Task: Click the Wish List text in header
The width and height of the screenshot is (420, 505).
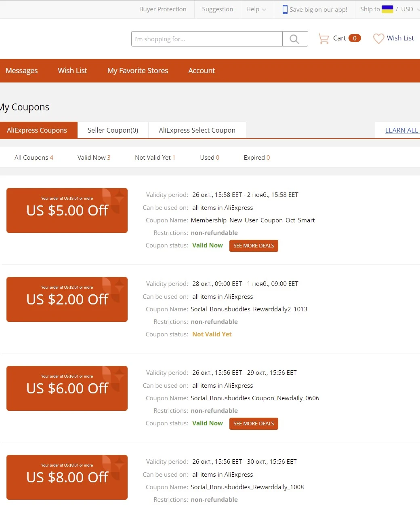Action: click(x=400, y=38)
